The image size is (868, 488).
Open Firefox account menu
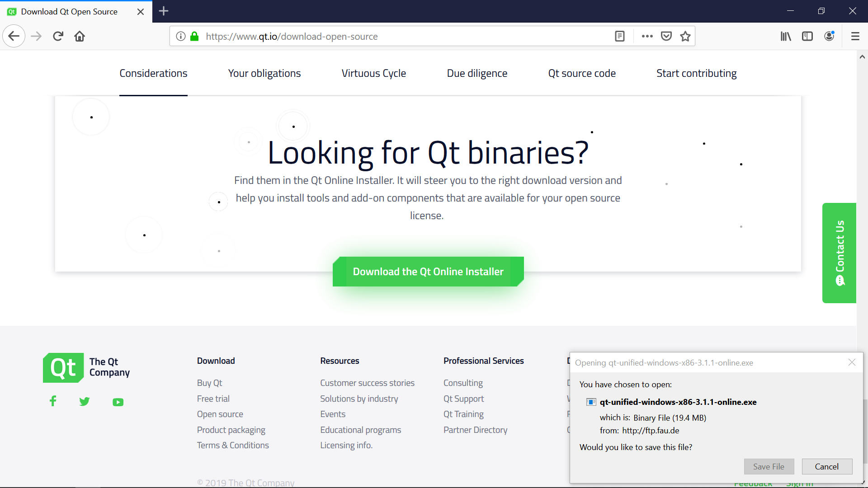(829, 36)
